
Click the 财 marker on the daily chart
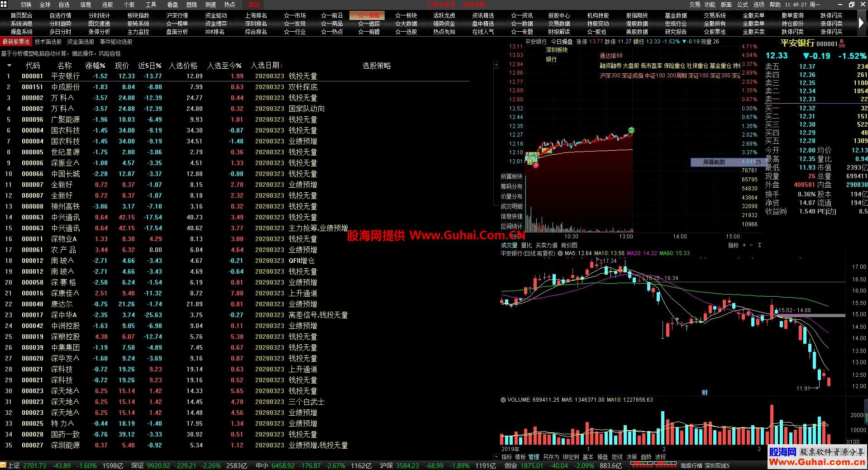[x=705, y=392]
